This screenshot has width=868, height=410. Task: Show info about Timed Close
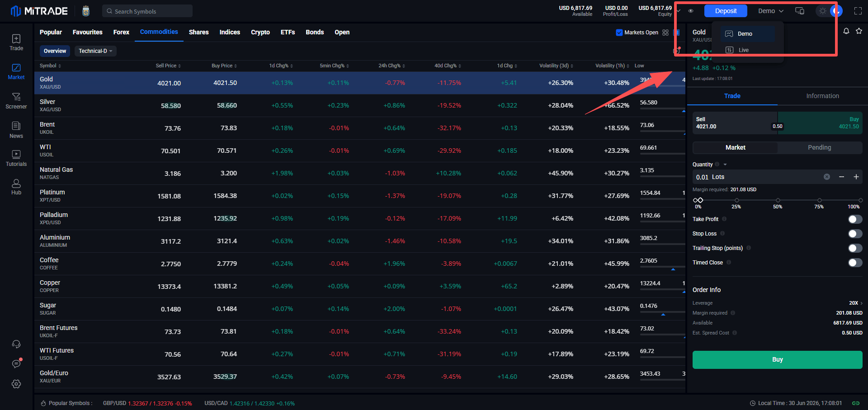[x=729, y=262]
